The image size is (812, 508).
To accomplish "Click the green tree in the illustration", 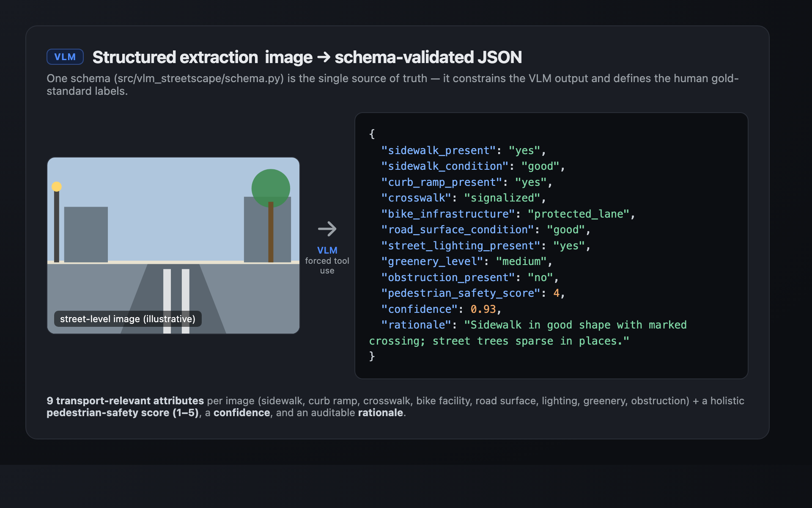I will coord(271,189).
